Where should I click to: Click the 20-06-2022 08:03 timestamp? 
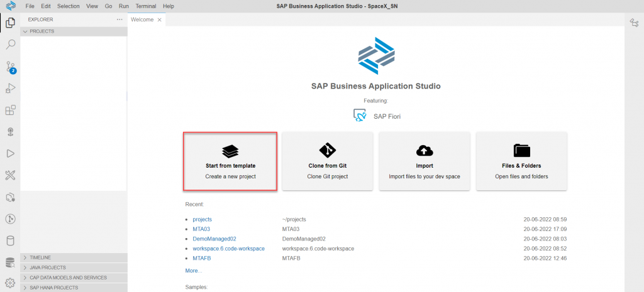(x=545, y=239)
